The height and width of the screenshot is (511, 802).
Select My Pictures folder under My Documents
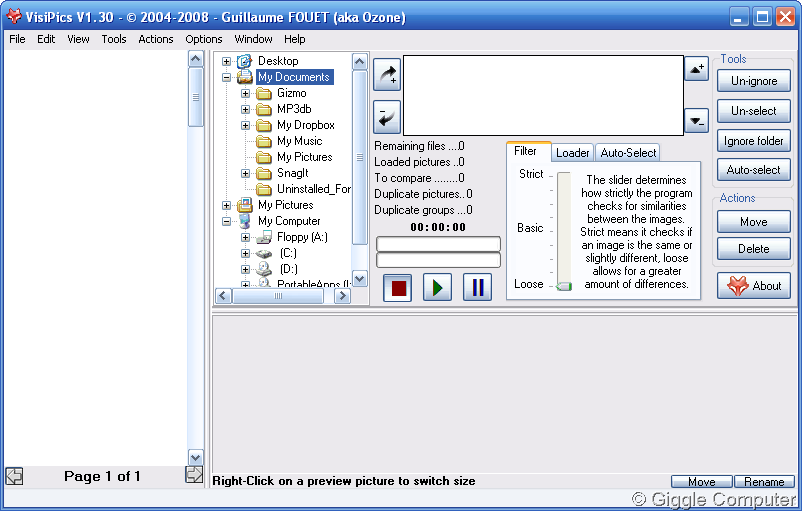305,157
